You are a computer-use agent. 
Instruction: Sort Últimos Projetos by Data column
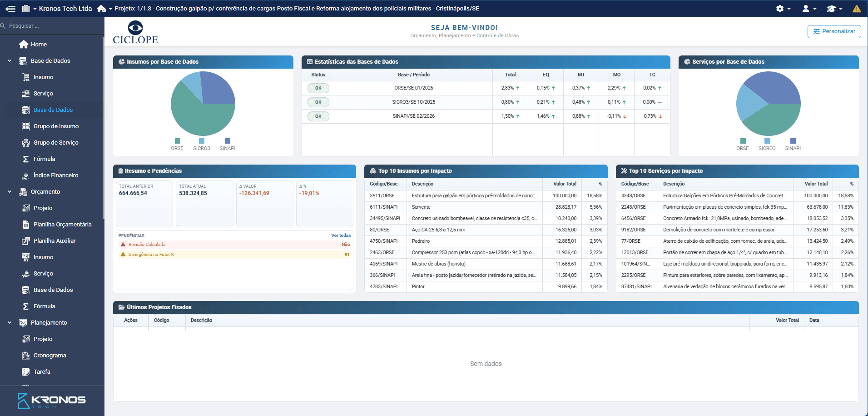(831, 321)
